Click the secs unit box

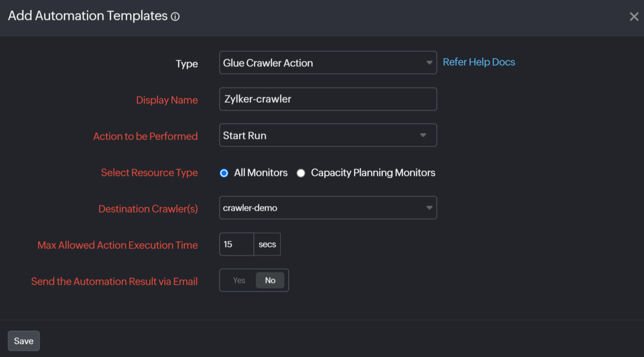[267, 244]
